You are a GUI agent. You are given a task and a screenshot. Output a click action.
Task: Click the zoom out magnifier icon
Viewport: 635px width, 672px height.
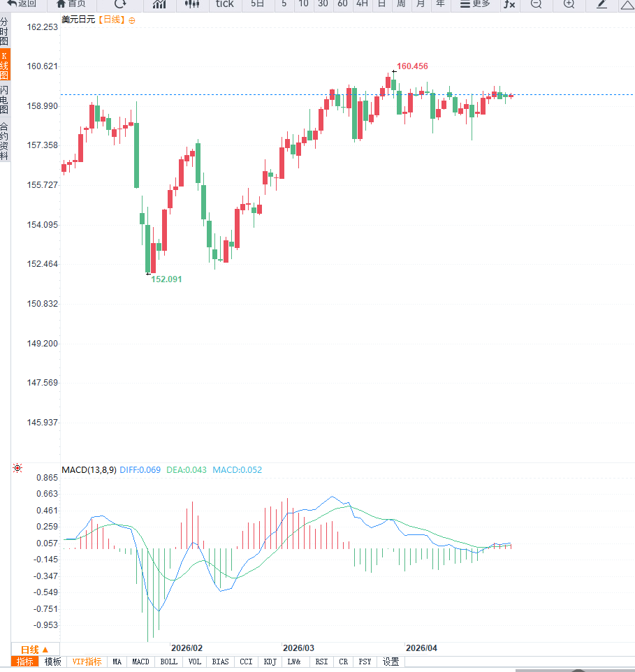click(x=536, y=4)
